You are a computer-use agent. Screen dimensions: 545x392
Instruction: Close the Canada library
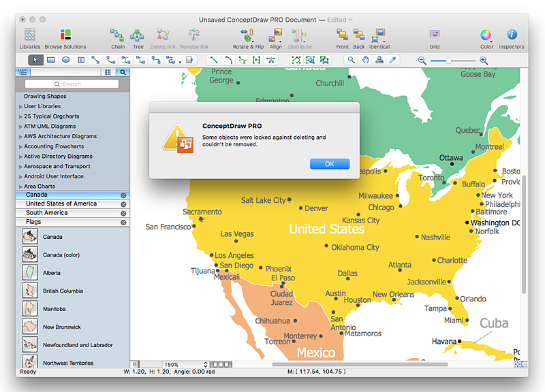point(123,195)
